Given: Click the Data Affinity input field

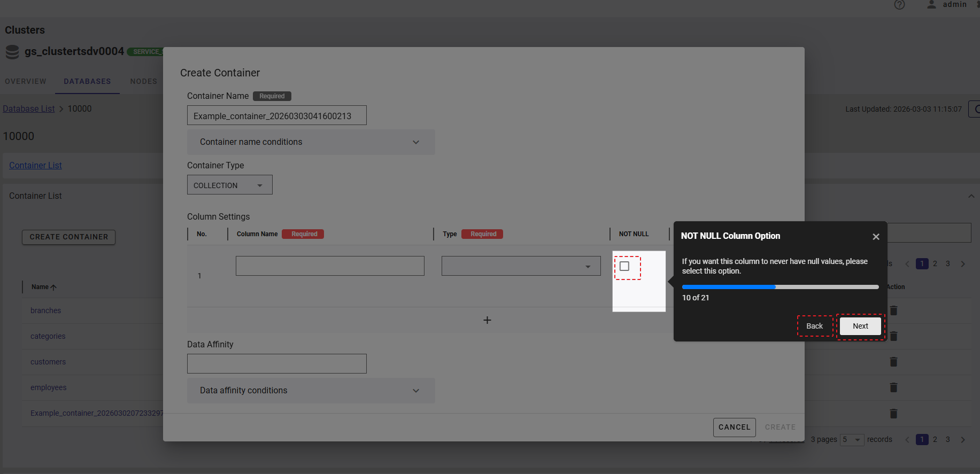Looking at the screenshot, I should pyautogui.click(x=276, y=364).
